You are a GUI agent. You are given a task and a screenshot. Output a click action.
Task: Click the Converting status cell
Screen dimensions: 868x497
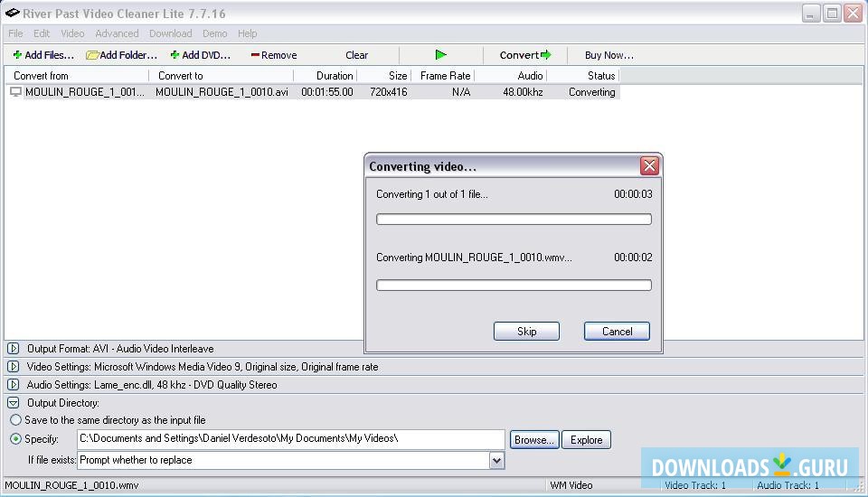(x=591, y=92)
